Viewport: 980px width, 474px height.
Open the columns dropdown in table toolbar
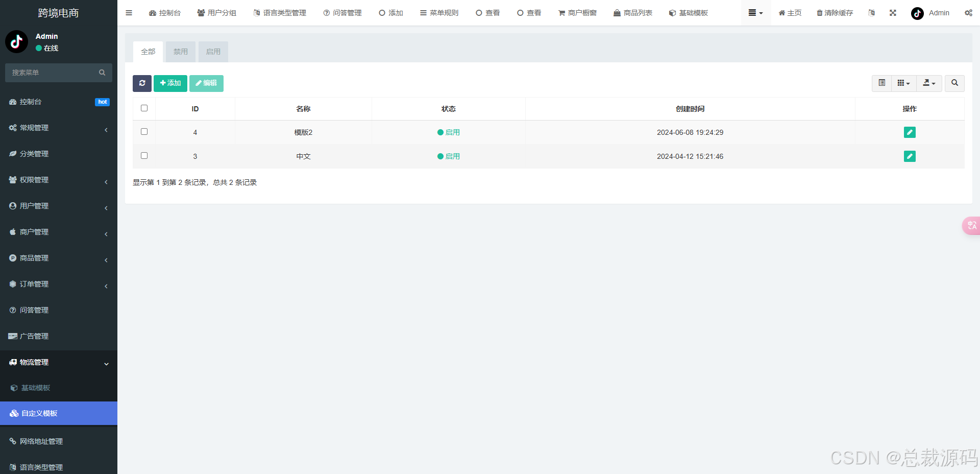904,83
